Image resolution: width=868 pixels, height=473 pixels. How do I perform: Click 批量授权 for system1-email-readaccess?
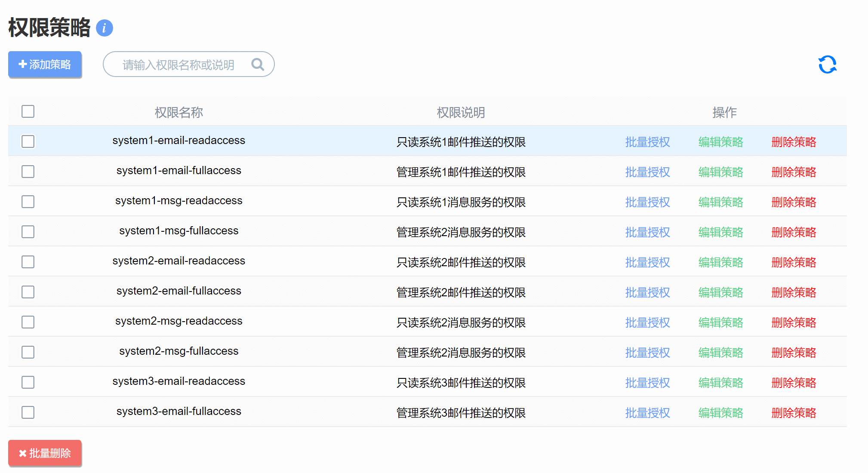tap(647, 142)
